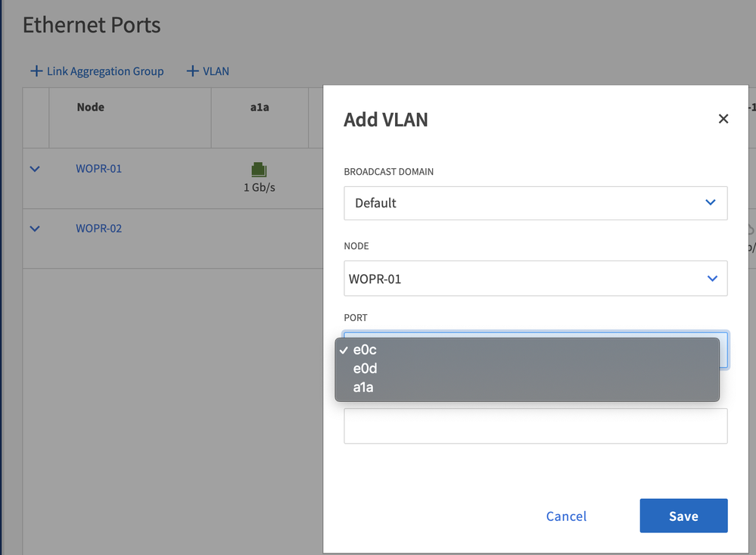
Task: Click the a1a column header
Action: point(260,108)
